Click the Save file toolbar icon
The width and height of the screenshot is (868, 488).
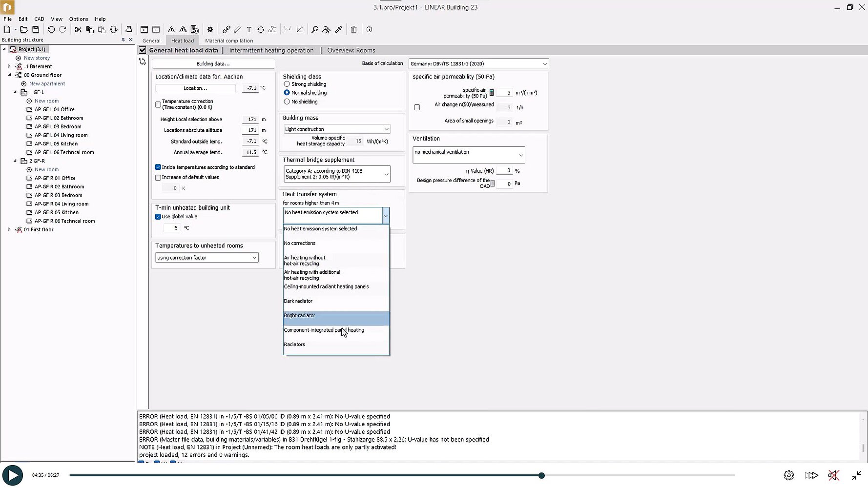point(36,30)
